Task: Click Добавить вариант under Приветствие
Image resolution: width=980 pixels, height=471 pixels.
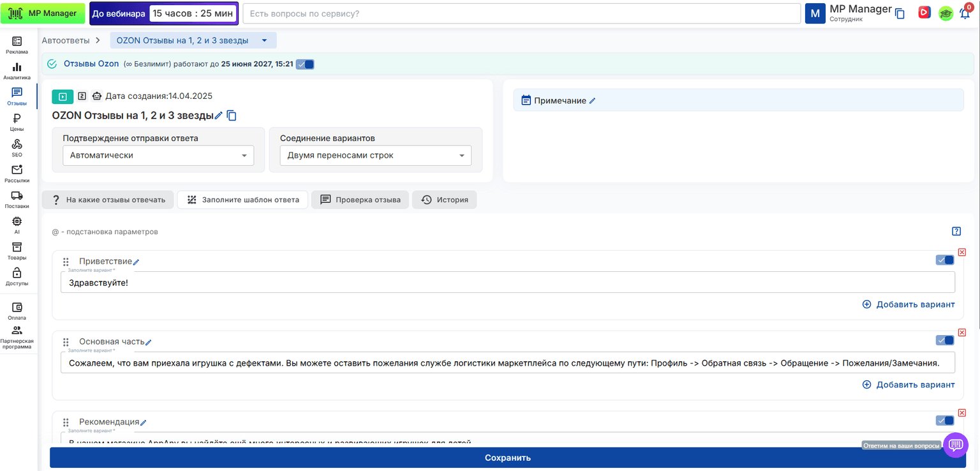Action: pyautogui.click(x=909, y=304)
